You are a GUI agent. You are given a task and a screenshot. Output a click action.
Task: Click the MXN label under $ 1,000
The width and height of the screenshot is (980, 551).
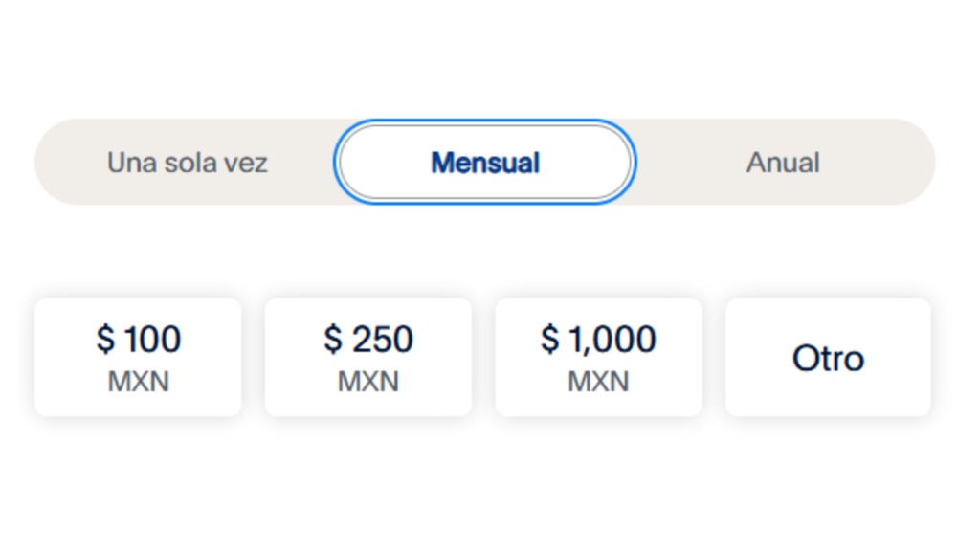598,382
